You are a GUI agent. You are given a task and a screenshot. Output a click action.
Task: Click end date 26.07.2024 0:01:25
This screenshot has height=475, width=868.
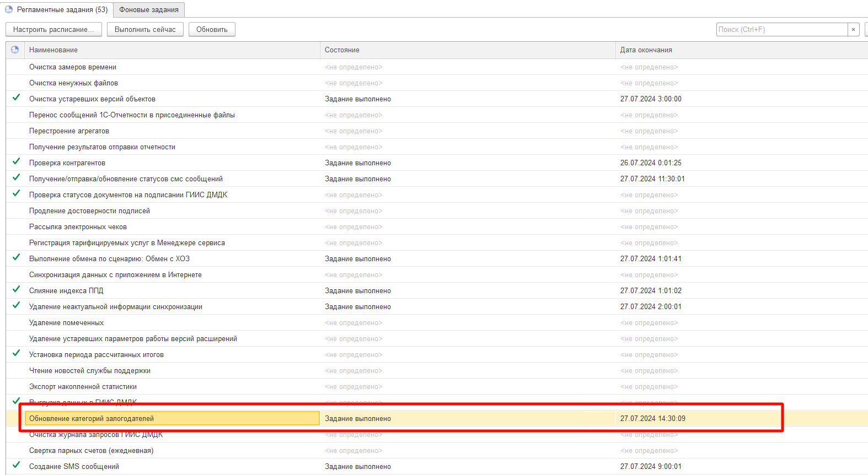[x=651, y=163]
